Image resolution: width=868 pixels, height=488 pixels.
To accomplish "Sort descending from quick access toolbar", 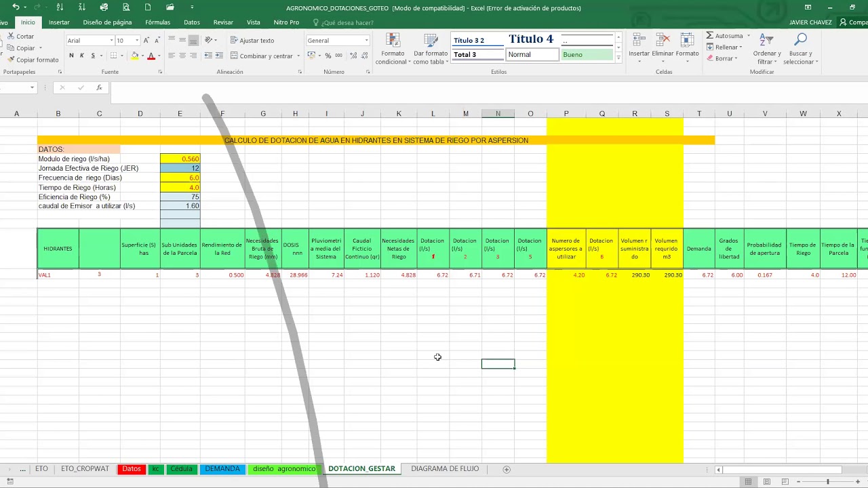I will pos(82,7).
